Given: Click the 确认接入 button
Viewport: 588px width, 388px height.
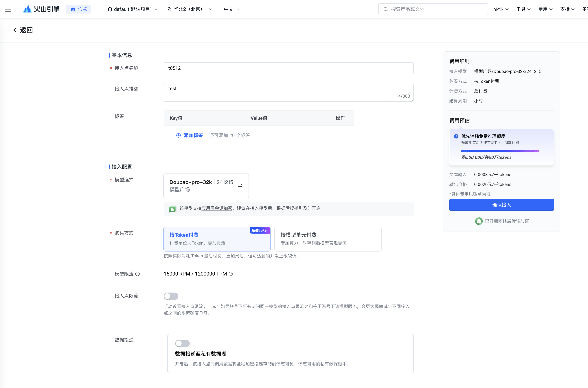Looking at the screenshot, I should [x=501, y=205].
